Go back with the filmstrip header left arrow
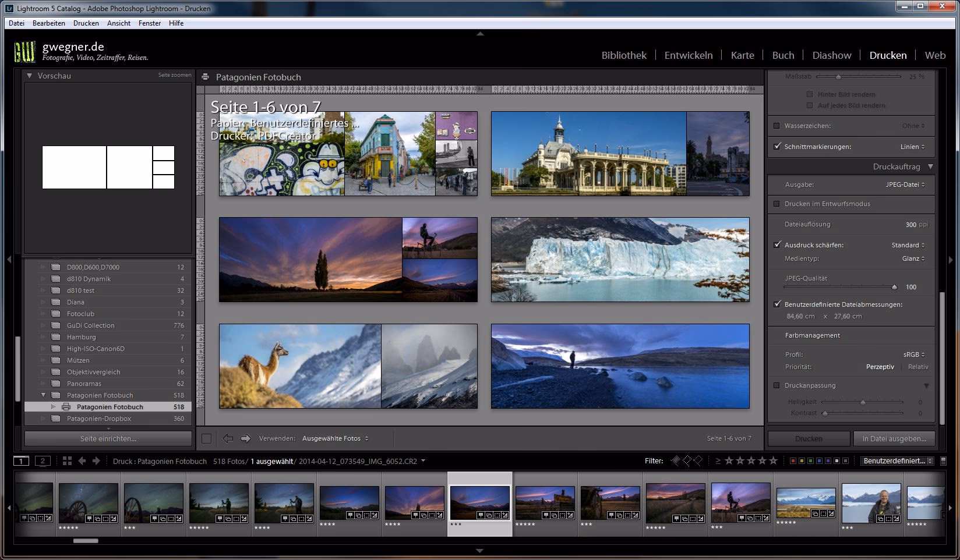The height and width of the screenshot is (560, 960). click(82, 461)
